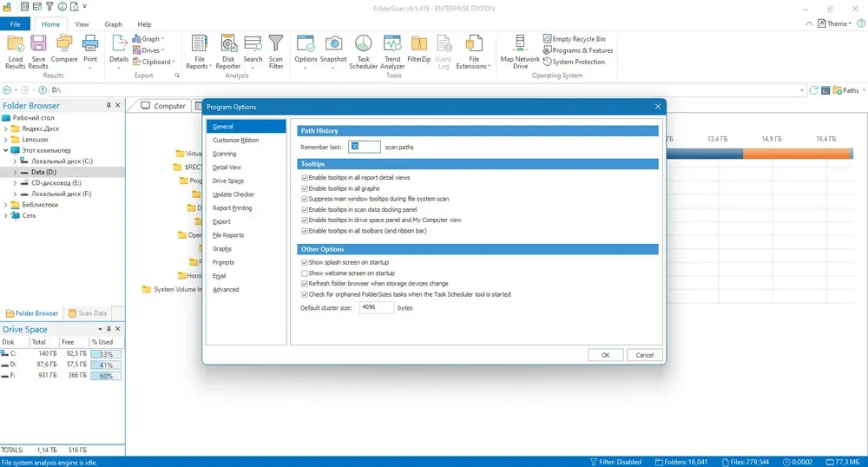Expand the Data (D:) tree node
Image resolution: width=868 pixels, height=467 pixels.
(15, 172)
